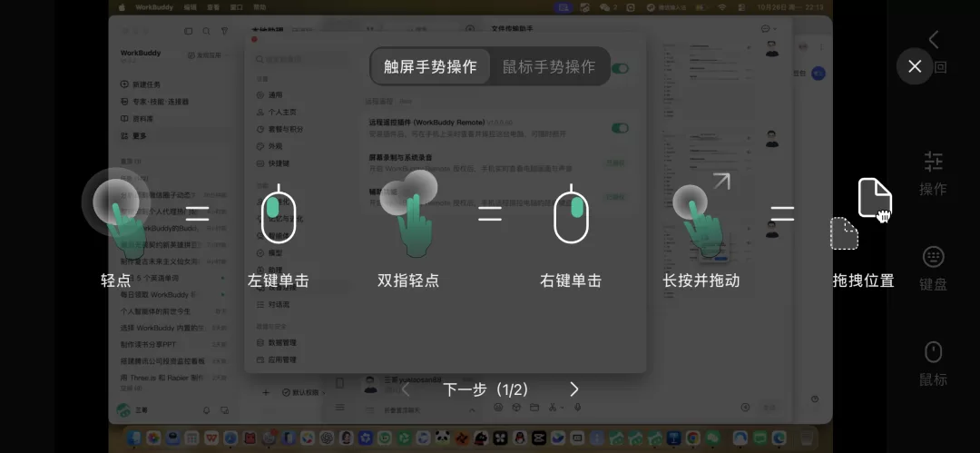980x453 pixels.
Task: Click the notification bell beside 三哥
Action: point(206,410)
